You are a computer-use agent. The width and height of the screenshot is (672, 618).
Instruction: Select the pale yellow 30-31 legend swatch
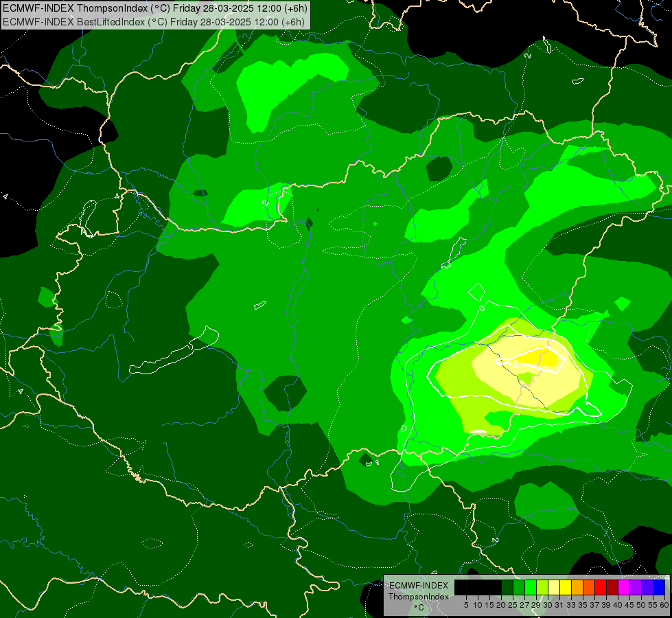click(554, 587)
